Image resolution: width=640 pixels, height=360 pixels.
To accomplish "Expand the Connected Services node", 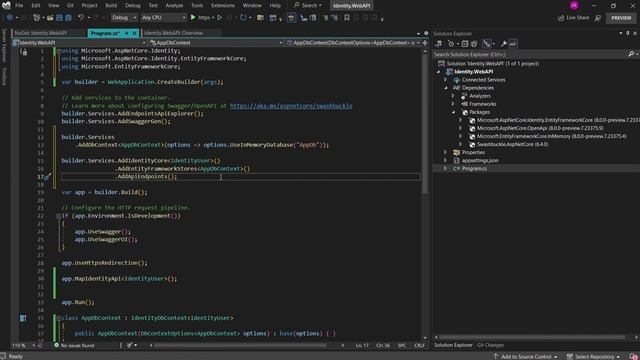I will point(446,80).
